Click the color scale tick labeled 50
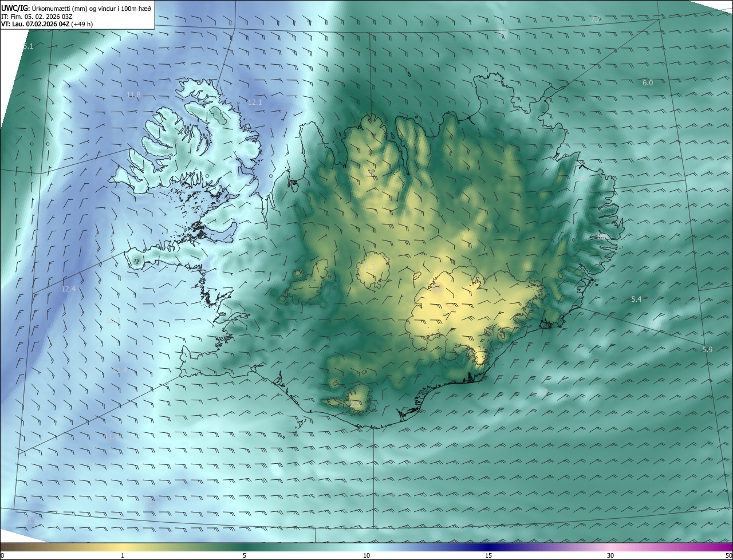This screenshot has height=560, width=733. [x=728, y=555]
